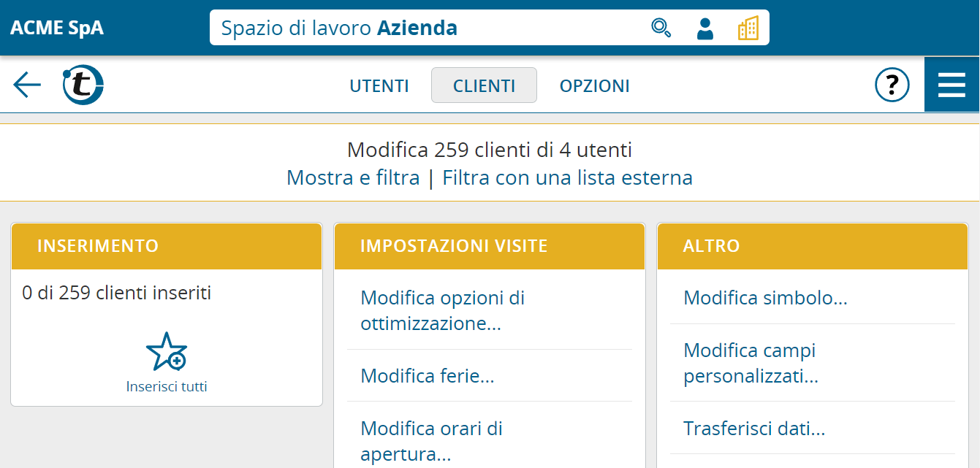
Task: Open the hamburger menu
Action: click(951, 85)
